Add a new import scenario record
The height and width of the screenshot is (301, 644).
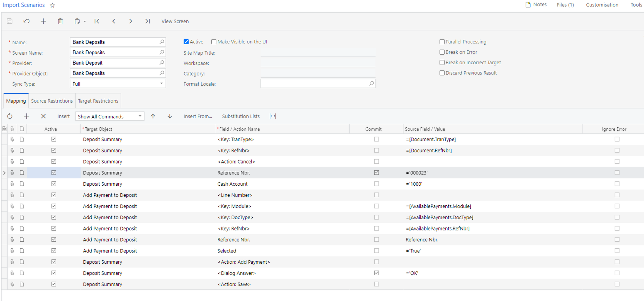43,21
